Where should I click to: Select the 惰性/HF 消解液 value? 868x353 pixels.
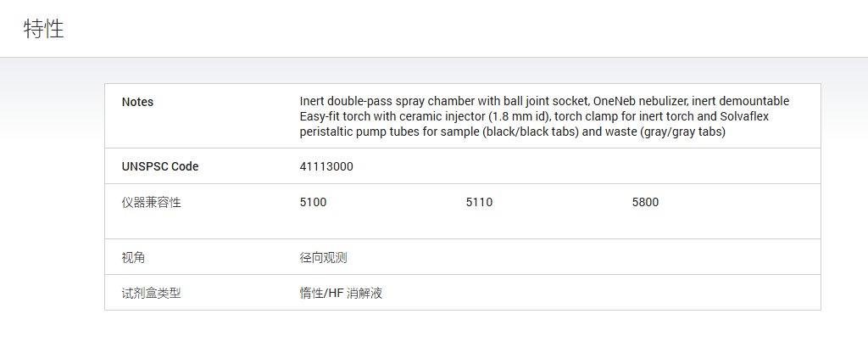point(341,293)
